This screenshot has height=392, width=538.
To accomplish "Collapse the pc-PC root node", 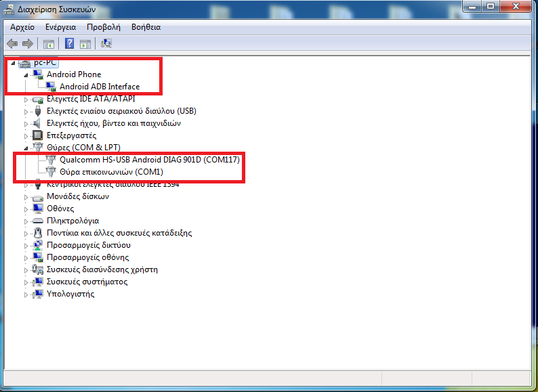I will [13, 63].
